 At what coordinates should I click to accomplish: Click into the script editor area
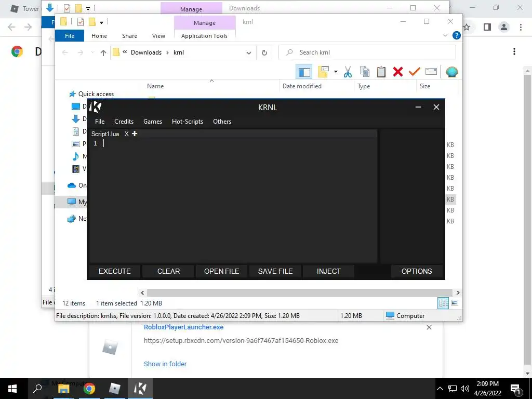tap(233, 200)
